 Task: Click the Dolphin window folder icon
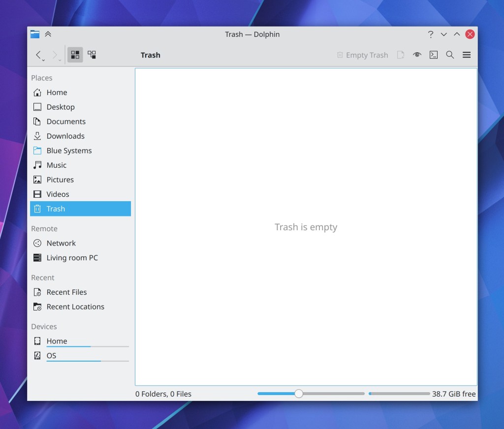[x=35, y=34]
